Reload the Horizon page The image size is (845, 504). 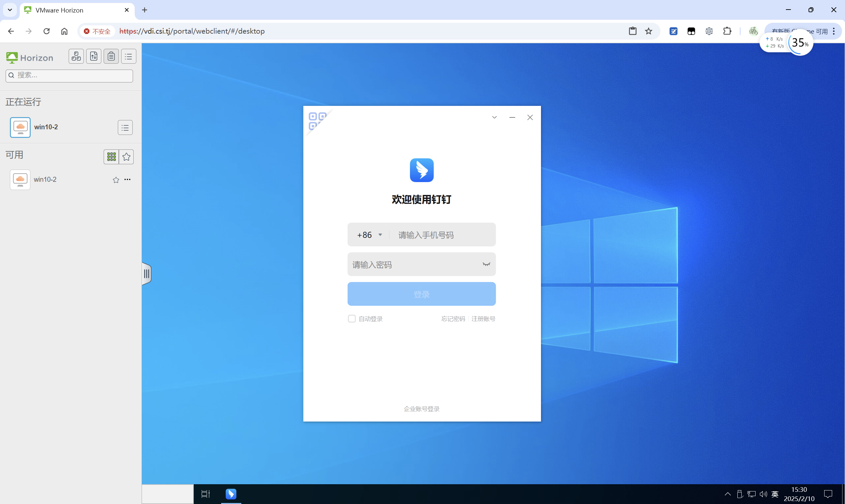(47, 31)
